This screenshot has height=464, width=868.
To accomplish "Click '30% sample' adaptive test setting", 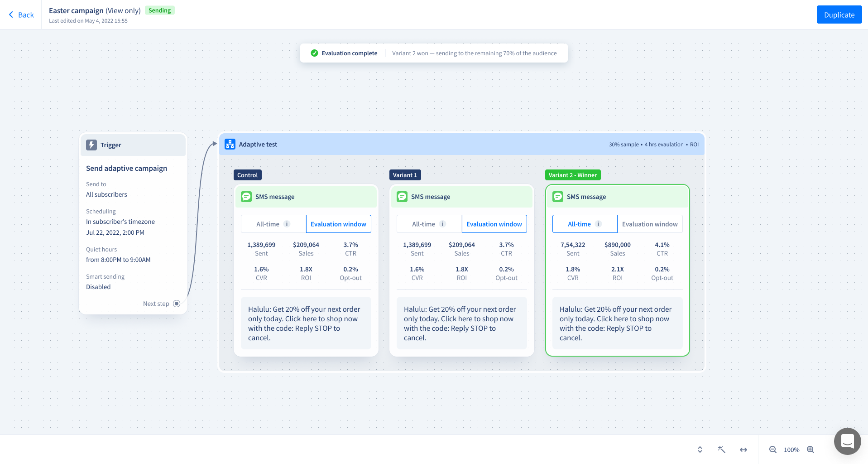I will [x=623, y=145].
